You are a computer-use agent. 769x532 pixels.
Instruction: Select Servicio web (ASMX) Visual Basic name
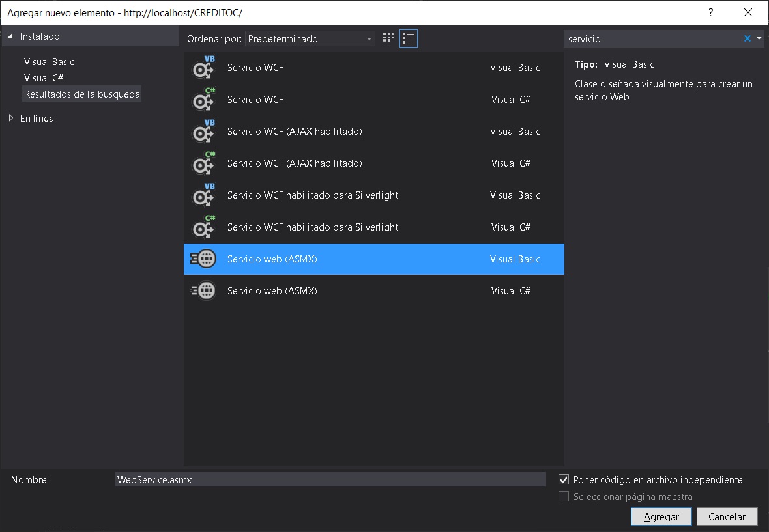[x=272, y=259]
